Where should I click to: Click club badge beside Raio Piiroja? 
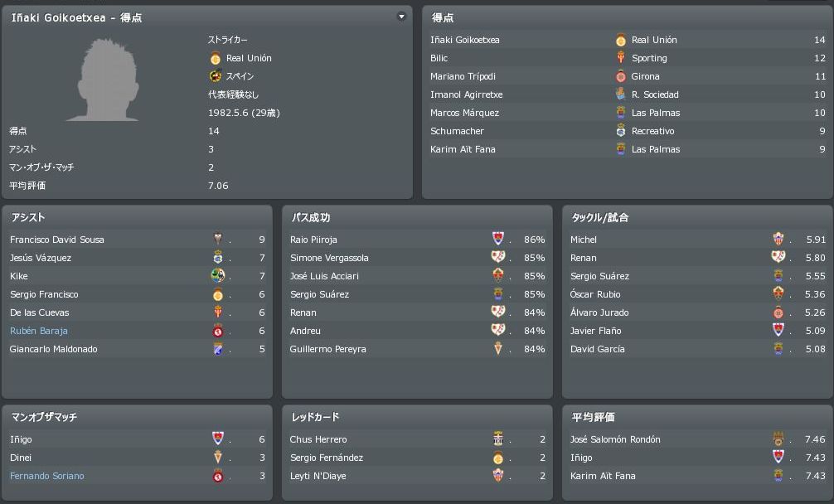[x=498, y=240]
